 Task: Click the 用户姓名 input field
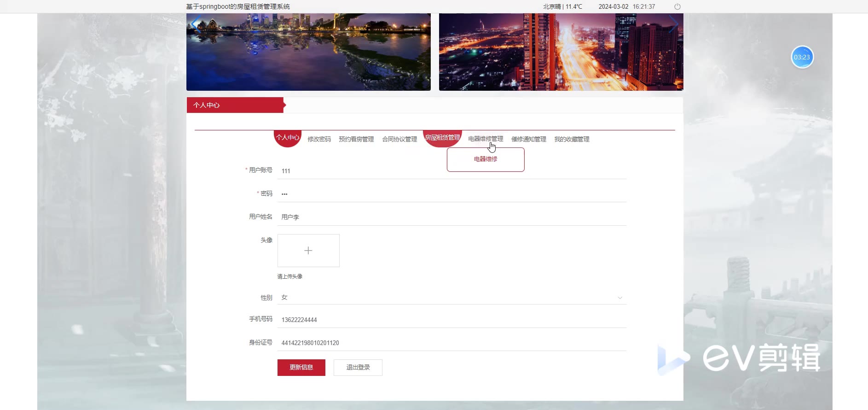452,217
